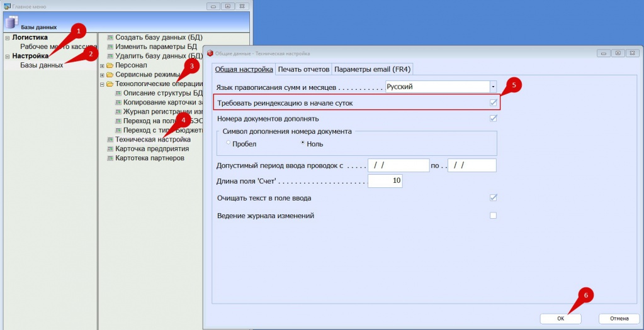Click icon beside Изменить параметры БД

pyautogui.click(x=110, y=47)
